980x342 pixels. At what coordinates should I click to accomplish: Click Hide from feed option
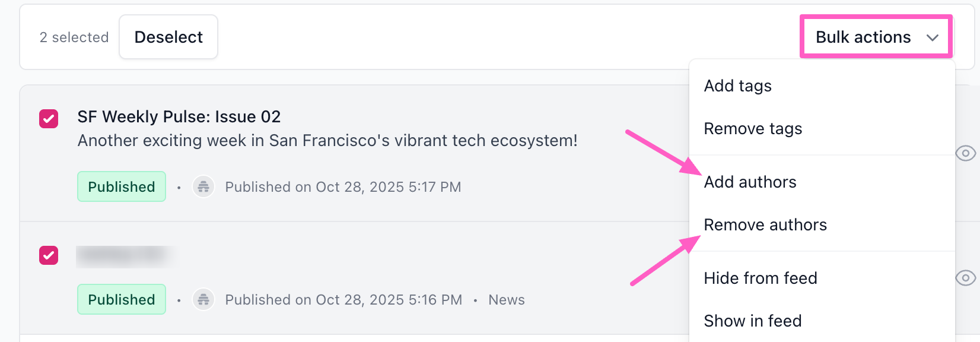coord(760,278)
